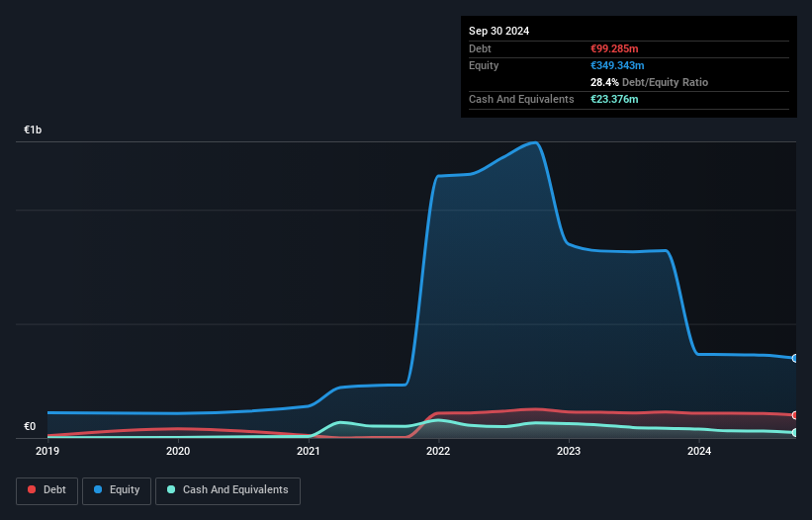Click the teal Cash legend dot

point(171,489)
